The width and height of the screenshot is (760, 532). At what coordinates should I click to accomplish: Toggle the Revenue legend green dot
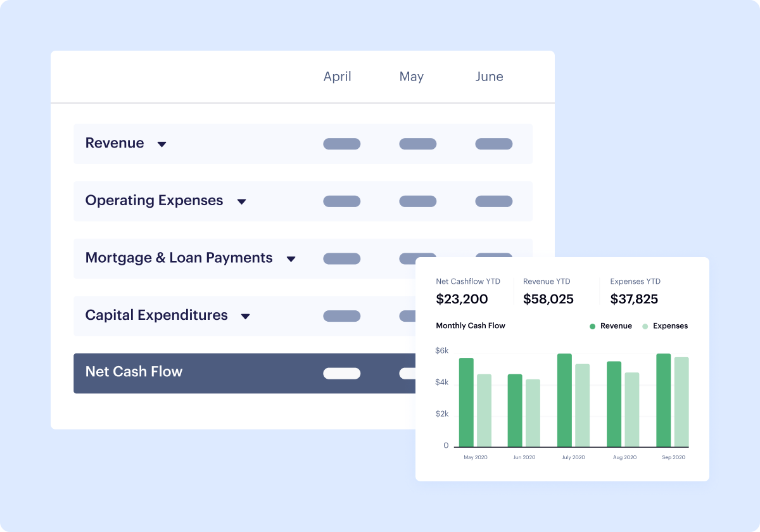click(x=593, y=326)
